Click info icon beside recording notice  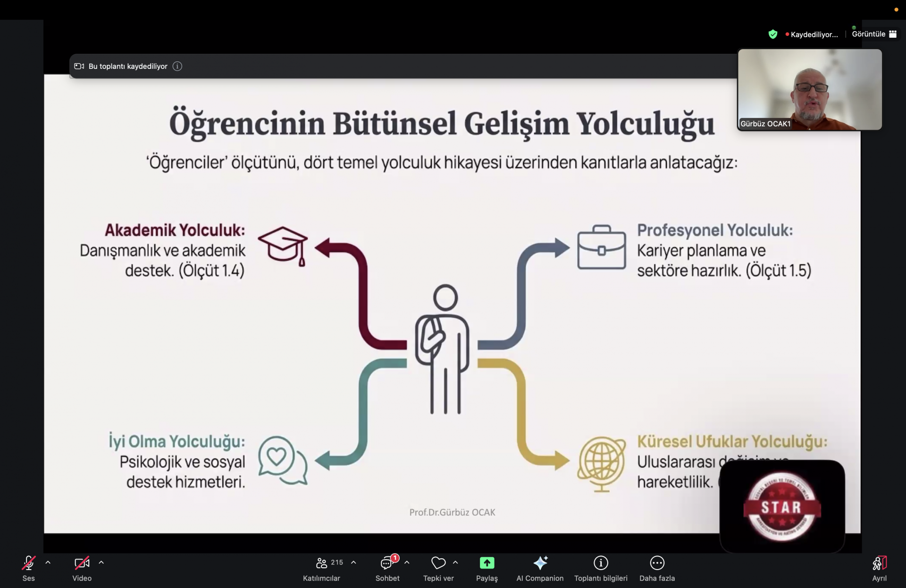[177, 66]
